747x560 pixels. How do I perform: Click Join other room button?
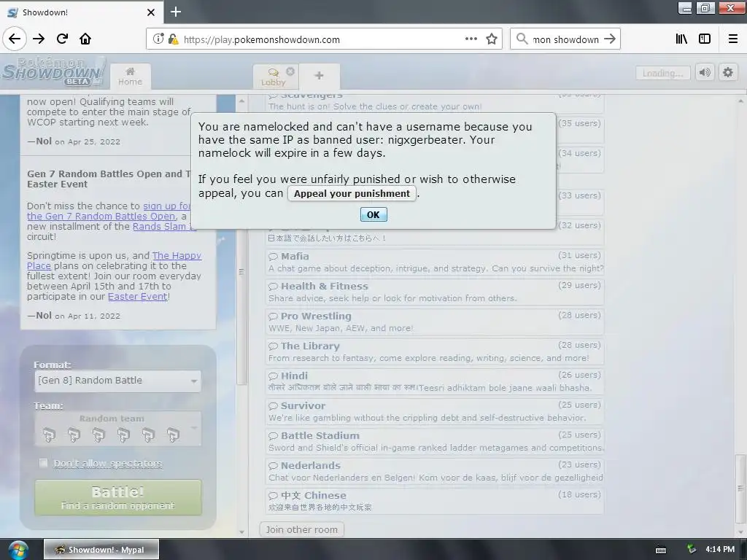301,529
